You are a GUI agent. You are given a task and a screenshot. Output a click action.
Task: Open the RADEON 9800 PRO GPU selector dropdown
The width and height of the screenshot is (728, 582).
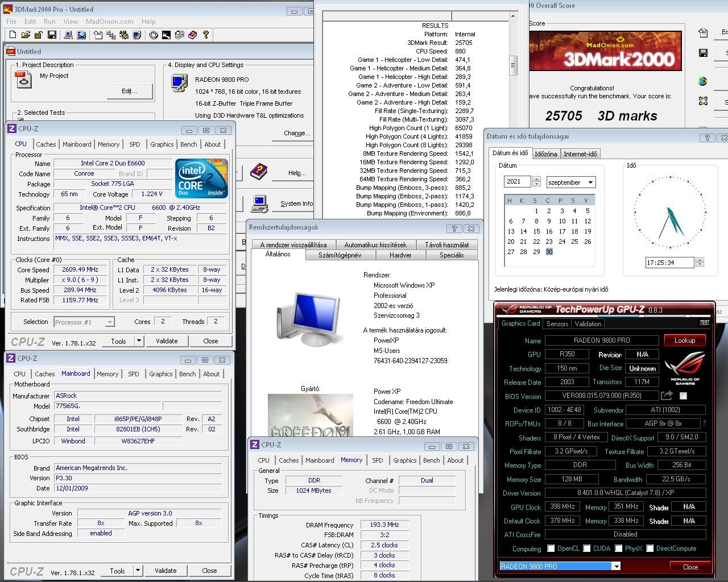pyautogui.click(x=616, y=566)
